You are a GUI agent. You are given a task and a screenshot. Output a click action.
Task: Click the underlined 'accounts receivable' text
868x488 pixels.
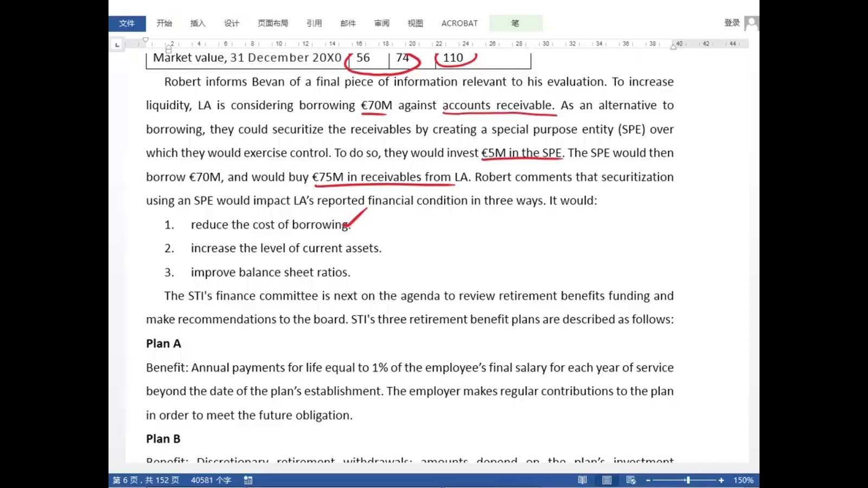pyautogui.click(x=499, y=105)
